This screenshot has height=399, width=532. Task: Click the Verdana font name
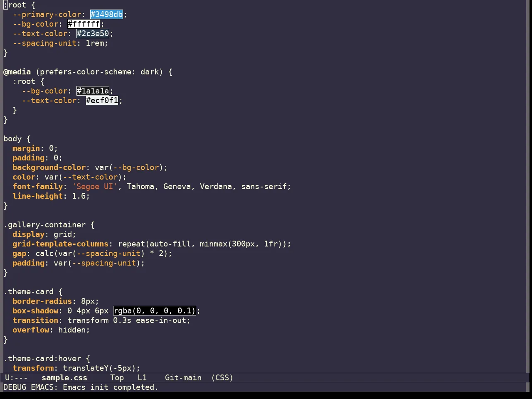click(x=216, y=187)
